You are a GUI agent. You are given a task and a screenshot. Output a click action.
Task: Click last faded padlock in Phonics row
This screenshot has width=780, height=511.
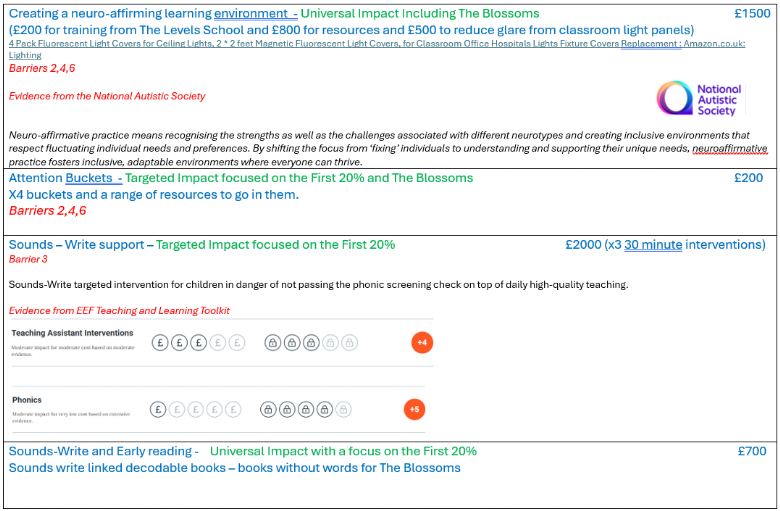click(343, 409)
